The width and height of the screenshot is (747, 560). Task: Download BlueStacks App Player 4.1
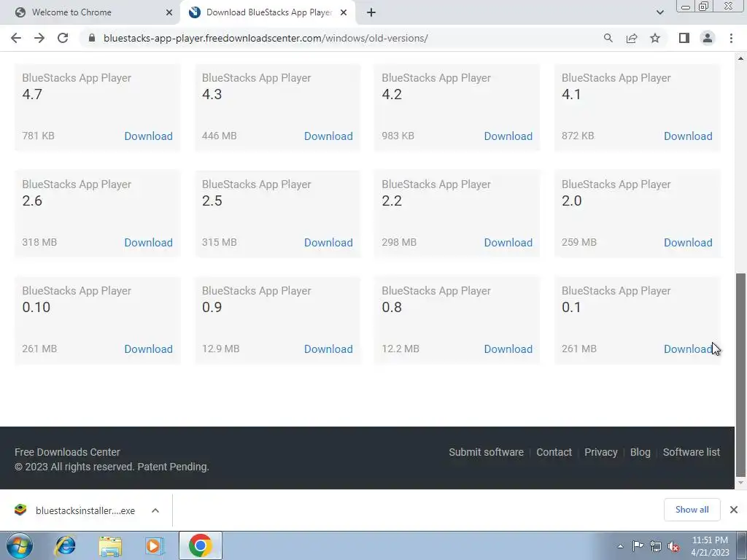pyautogui.click(x=688, y=136)
